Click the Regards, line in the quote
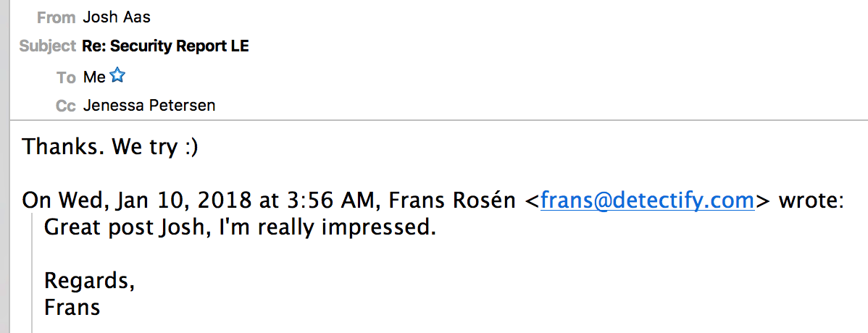The height and width of the screenshot is (333, 868). click(x=90, y=281)
